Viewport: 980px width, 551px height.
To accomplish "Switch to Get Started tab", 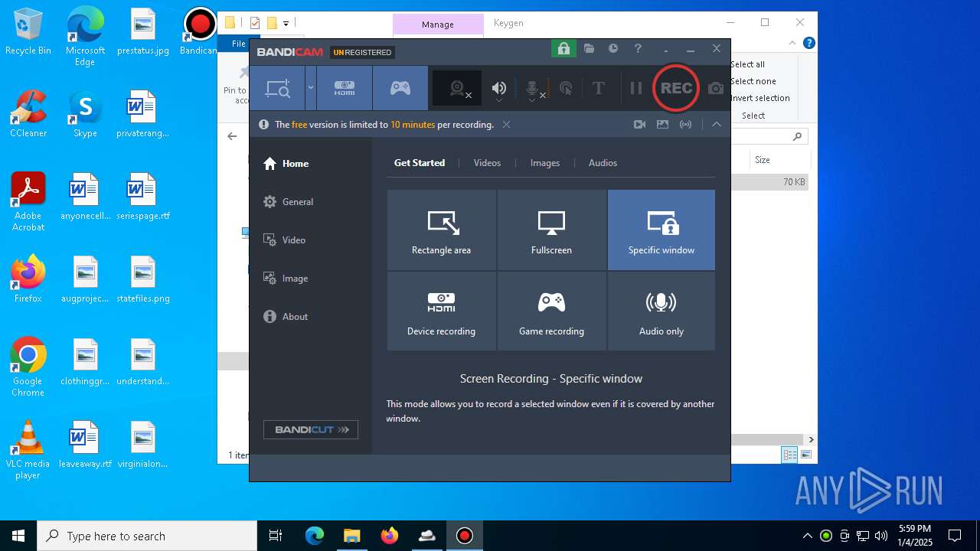I will [420, 162].
